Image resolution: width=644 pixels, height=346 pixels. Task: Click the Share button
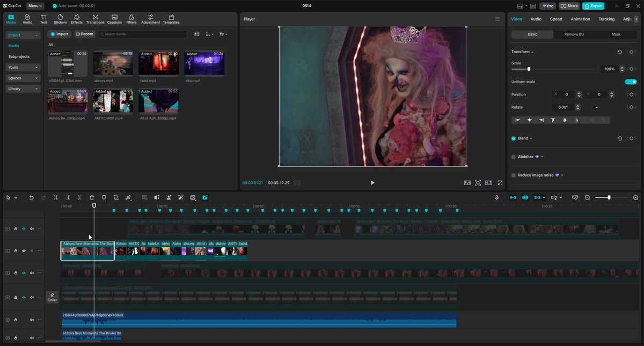(569, 6)
